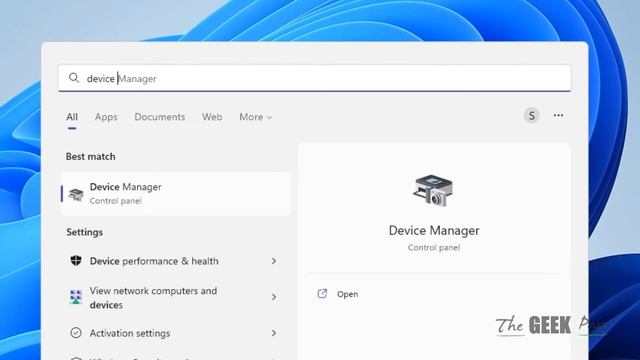The width and height of the screenshot is (640, 360).
Task: Click the Open external-link icon
Action: click(322, 293)
